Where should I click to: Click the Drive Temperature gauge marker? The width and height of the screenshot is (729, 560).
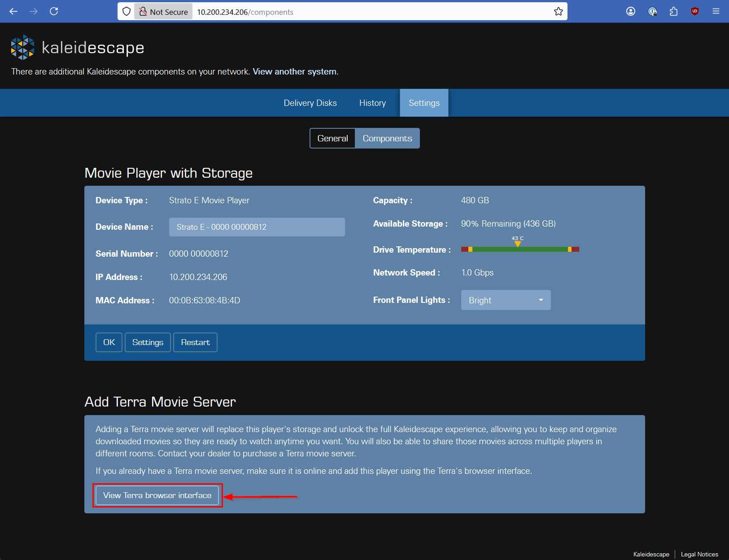pos(518,244)
